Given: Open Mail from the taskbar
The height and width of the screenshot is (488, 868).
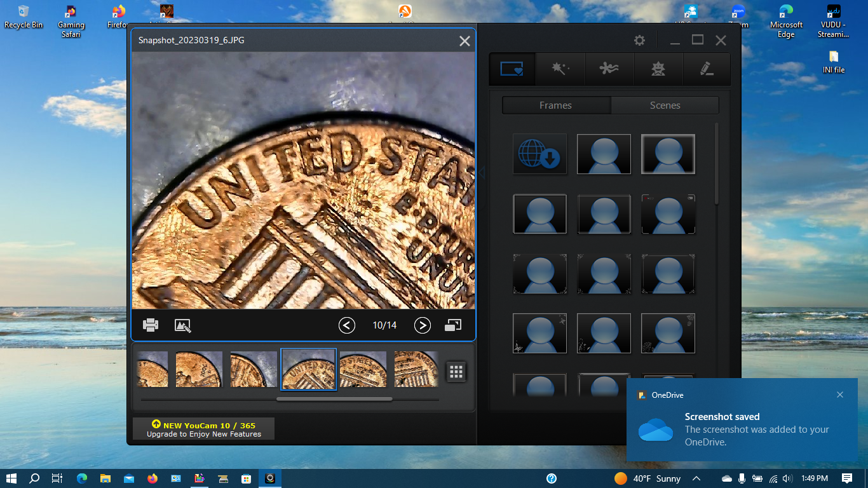Looking at the screenshot, I should point(129,478).
